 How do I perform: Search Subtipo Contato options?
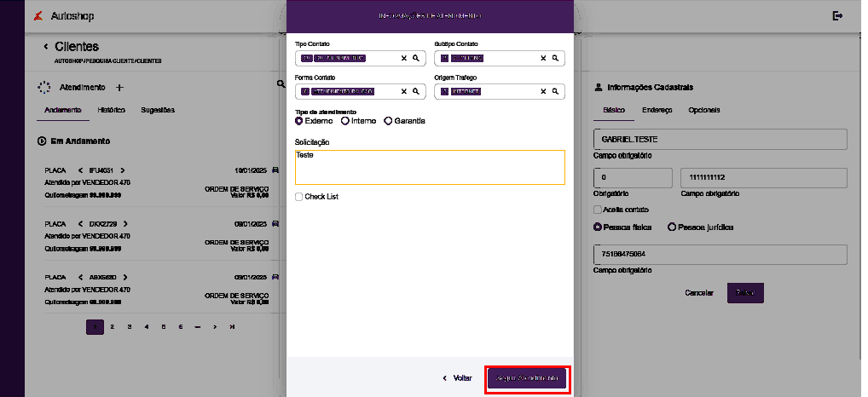pyautogui.click(x=555, y=58)
